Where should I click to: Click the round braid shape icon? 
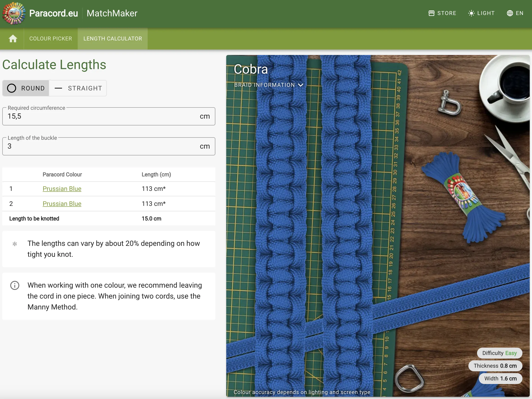[11, 88]
